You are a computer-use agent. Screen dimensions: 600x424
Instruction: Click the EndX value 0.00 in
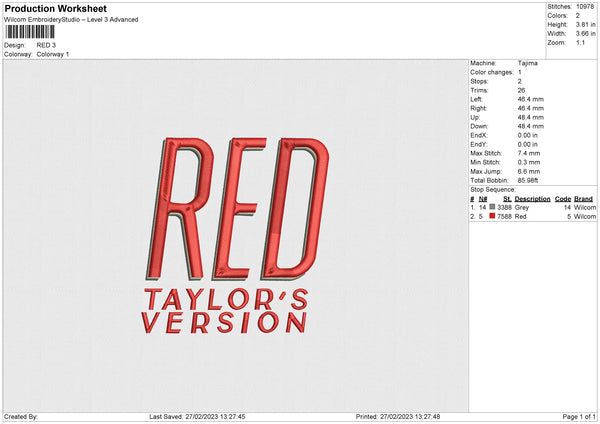(x=528, y=135)
